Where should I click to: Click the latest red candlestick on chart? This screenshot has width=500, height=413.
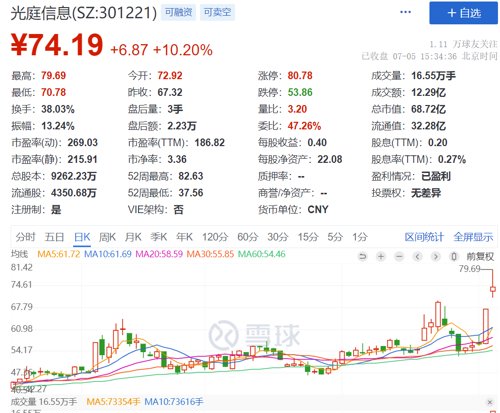pos(493,289)
